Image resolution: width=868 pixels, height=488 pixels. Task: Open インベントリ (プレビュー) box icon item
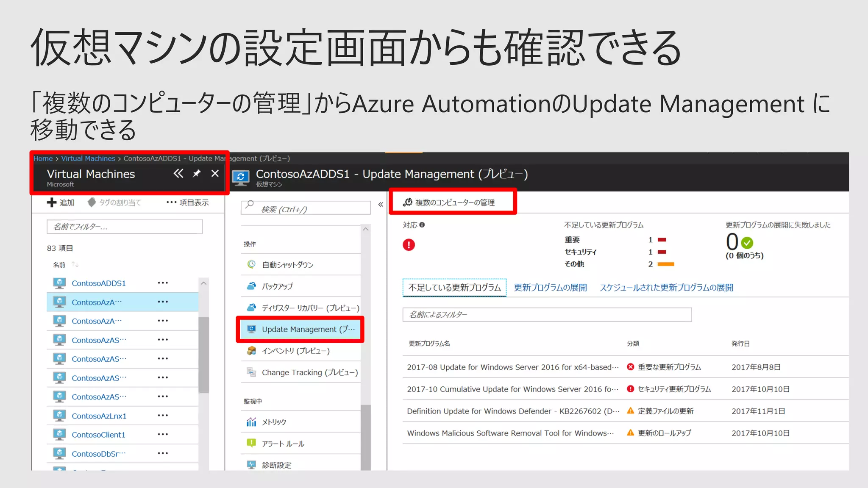(x=251, y=351)
